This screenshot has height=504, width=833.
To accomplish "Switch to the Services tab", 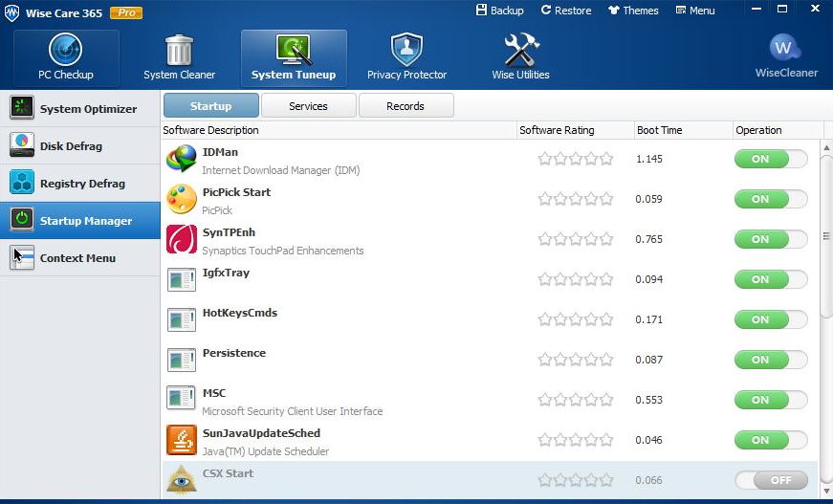I will pos(308,106).
